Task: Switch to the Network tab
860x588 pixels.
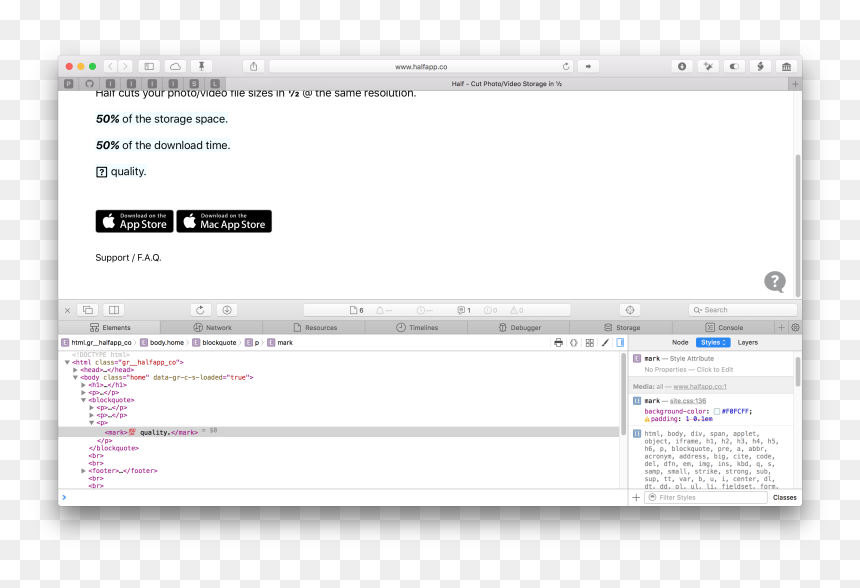Action: [212, 327]
